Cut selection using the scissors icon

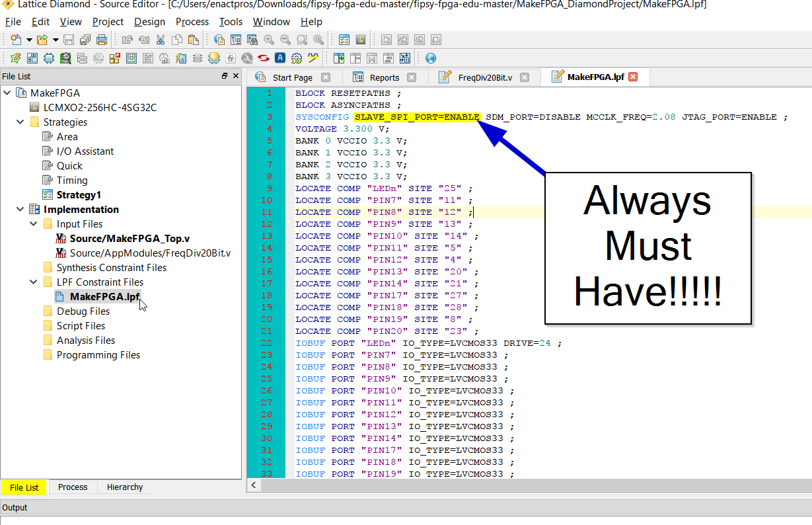[161, 40]
